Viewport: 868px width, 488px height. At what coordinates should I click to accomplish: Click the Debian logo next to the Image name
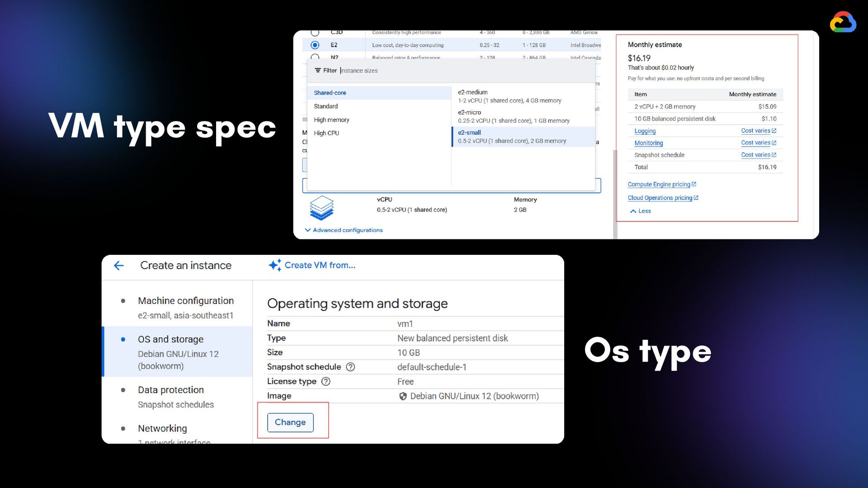tap(402, 396)
